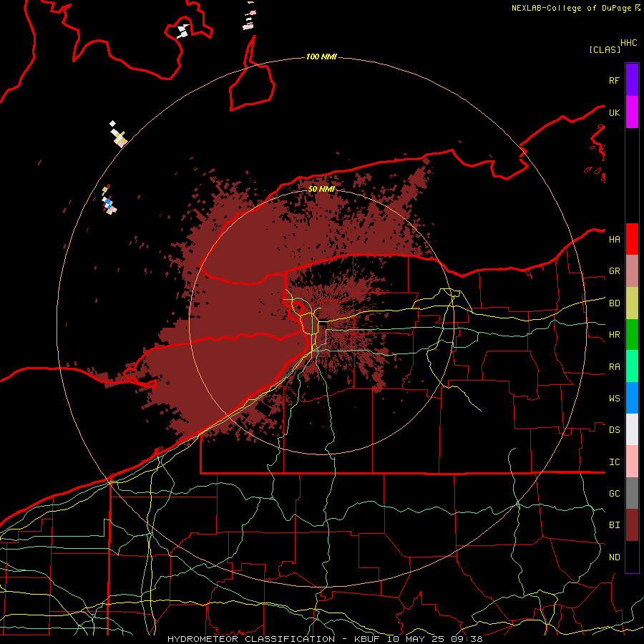Click the RF legend label
The height and width of the screenshot is (644, 644).
pos(614,80)
